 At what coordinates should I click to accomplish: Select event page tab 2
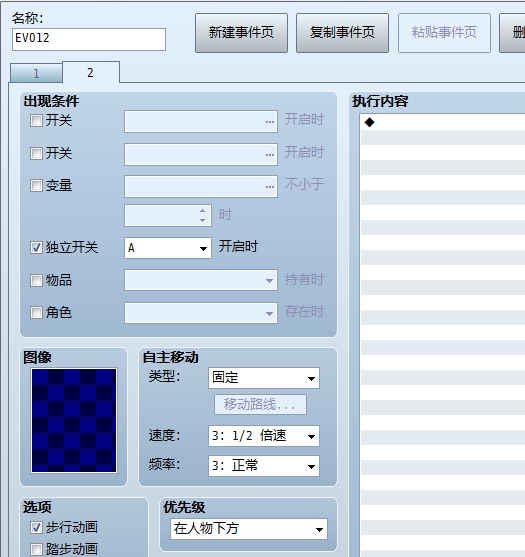click(x=91, y=72)
